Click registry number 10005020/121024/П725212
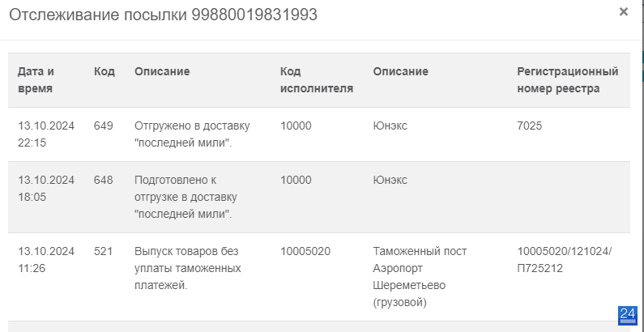Image resolution: width=644 pixels, height=332 pixels. pos(565,260)
